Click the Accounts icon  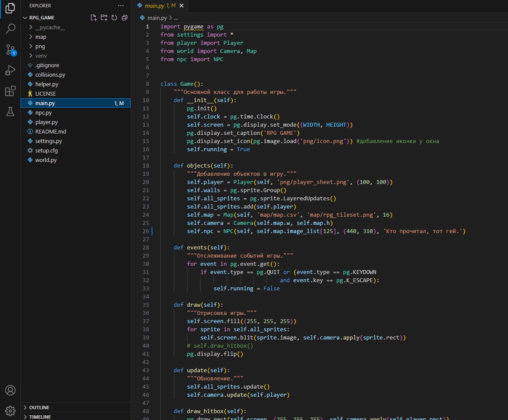pyautogui.click(x=10, y=390)
